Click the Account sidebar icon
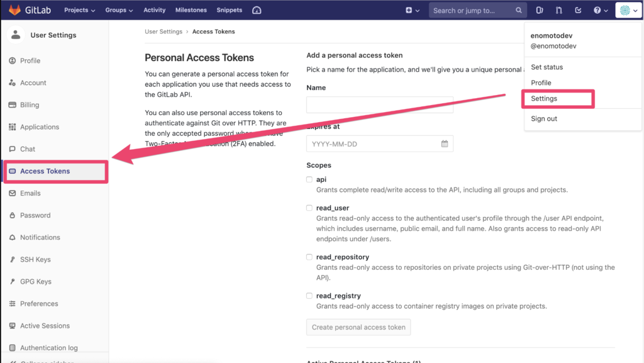The width and height of the screenshot is (644, 363). [x=13, y=83]
